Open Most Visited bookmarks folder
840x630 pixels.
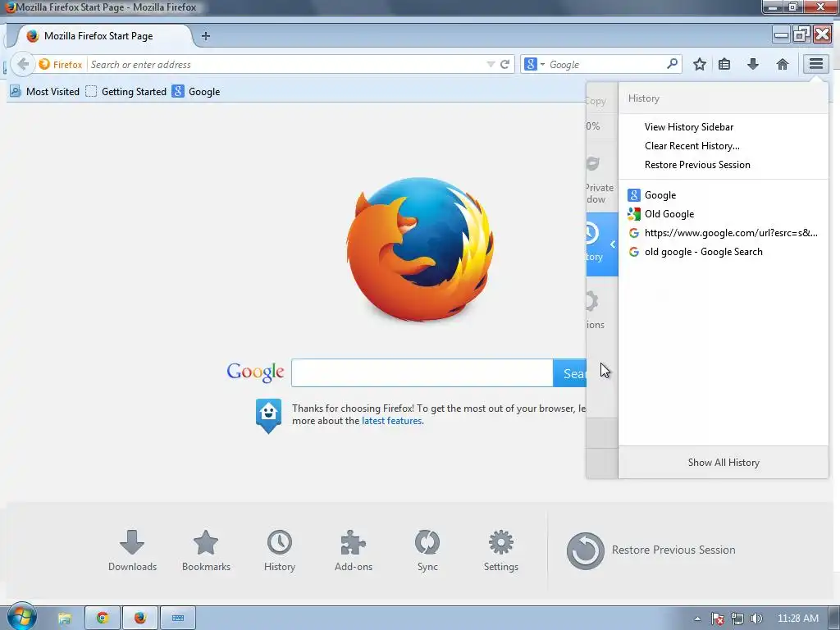45,92
